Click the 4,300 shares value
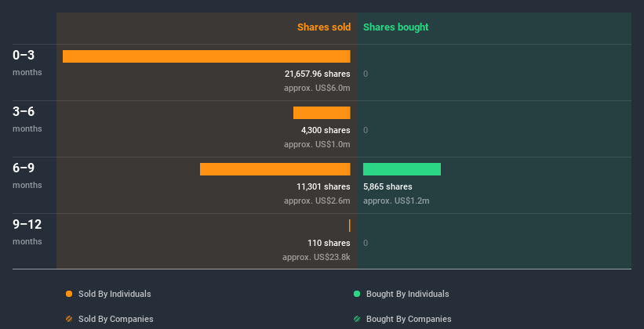 [326, 130]
